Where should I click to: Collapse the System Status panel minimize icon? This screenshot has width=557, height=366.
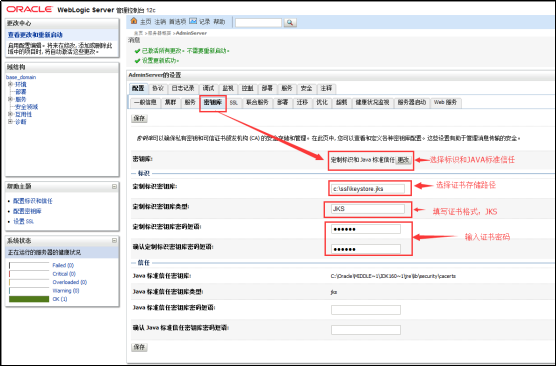coord(114,241)
